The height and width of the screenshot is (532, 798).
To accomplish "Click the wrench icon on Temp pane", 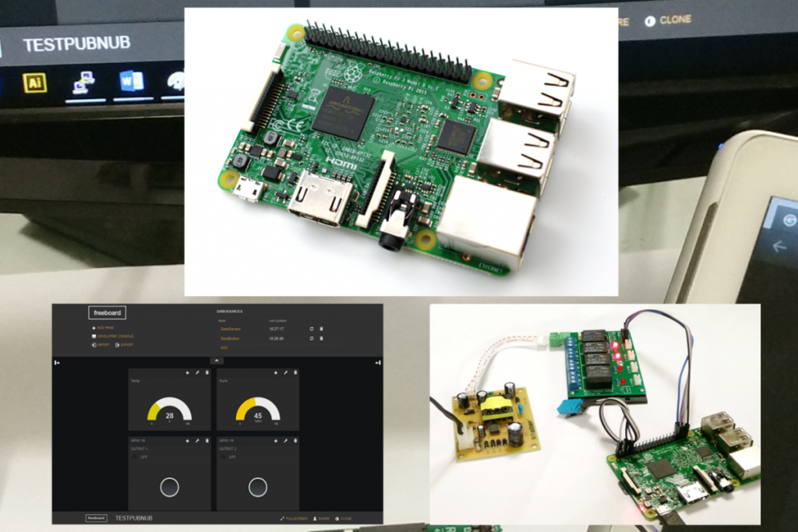I will [x=197, y=374].
